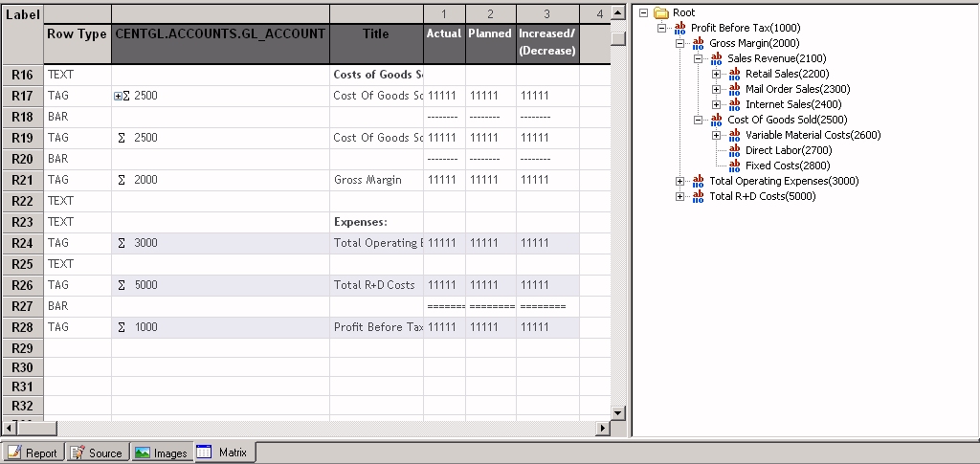The width and height of the screenshot is (980, 464).
Task: Collapse Profit Before Tax(1000) node
Action: click(662, 28)
